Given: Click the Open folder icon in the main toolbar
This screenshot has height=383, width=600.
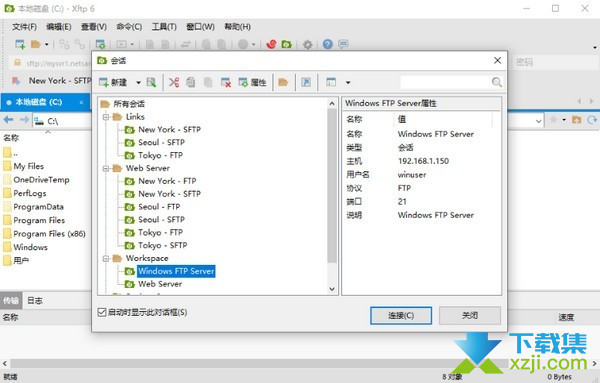Looking at the screenshot, I should click(36, 44).
